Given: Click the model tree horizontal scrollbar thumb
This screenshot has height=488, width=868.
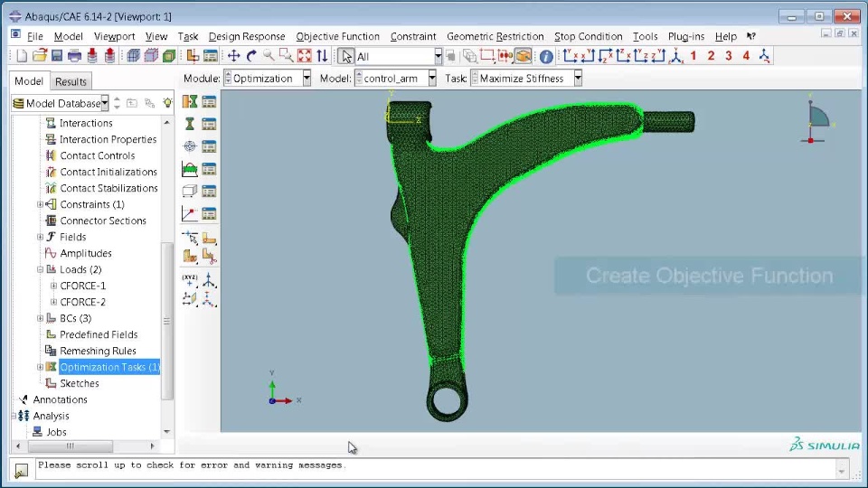Looking at the screenshot, I should pos(71,446).
